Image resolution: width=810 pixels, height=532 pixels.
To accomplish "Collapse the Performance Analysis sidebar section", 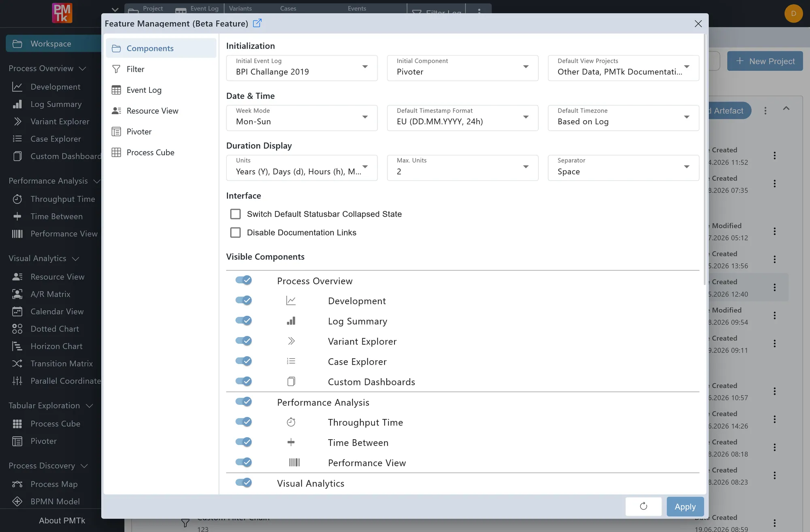I will pos(96,181).
